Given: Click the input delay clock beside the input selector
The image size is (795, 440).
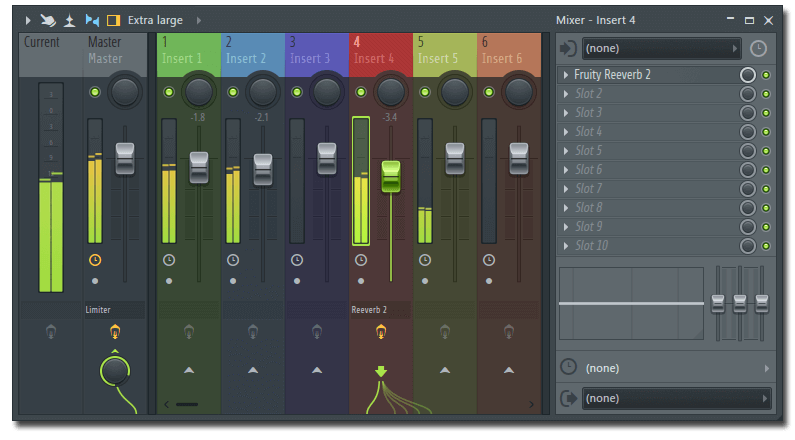Looking at the screenshot, I should [x=758, y=48].
